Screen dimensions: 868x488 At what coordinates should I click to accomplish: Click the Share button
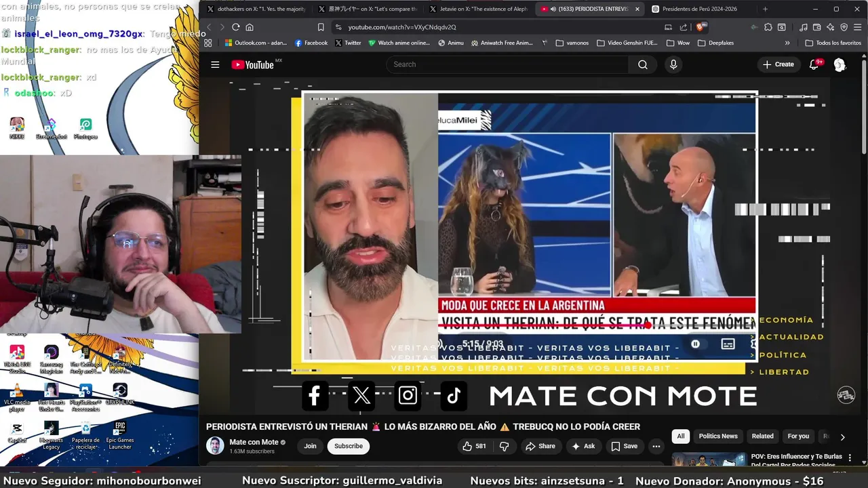(540, 446)
